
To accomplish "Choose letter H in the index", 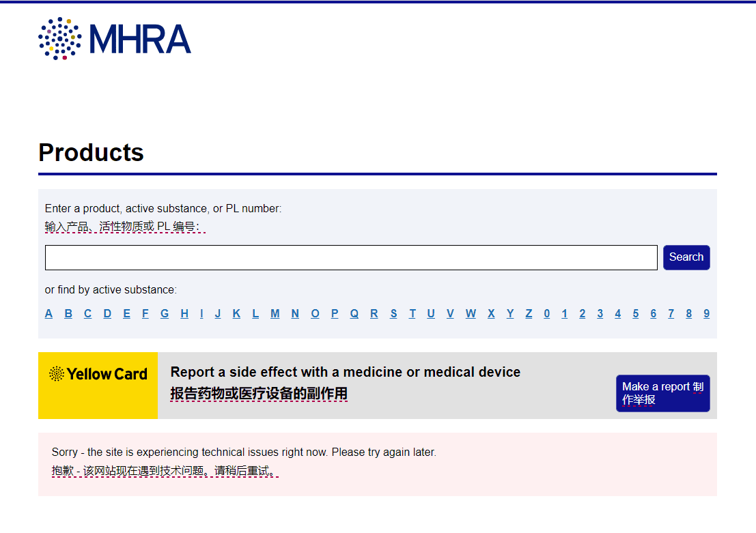I will 184,313.
